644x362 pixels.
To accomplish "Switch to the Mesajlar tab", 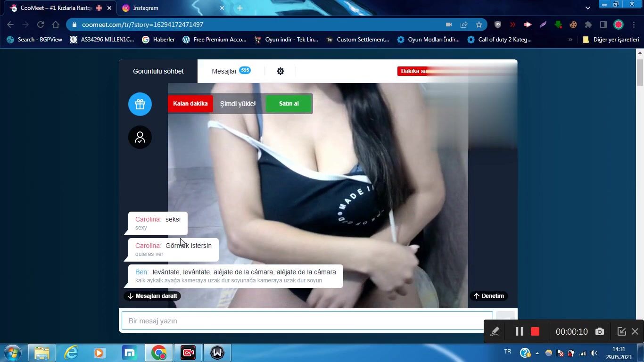I will [x=225, y=71].
